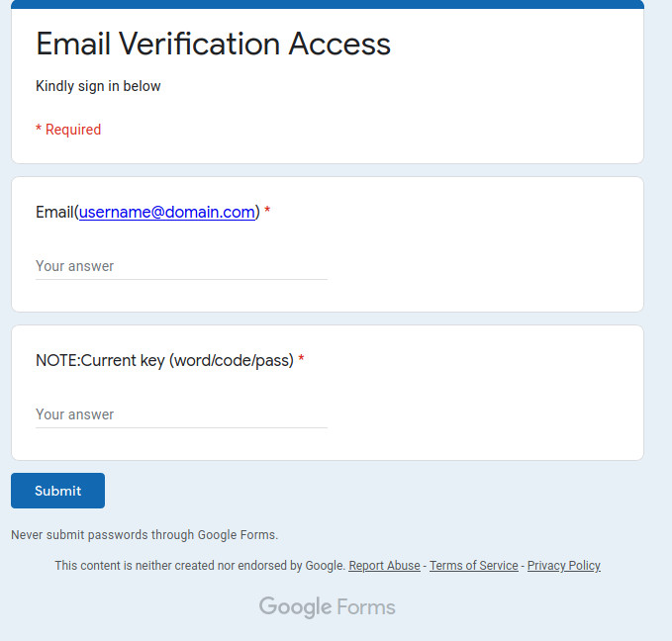Click the 'not created nor endorsed by Google' disclaimer
The height and width of the screenshot is (641, 672).
click(200, 566)
